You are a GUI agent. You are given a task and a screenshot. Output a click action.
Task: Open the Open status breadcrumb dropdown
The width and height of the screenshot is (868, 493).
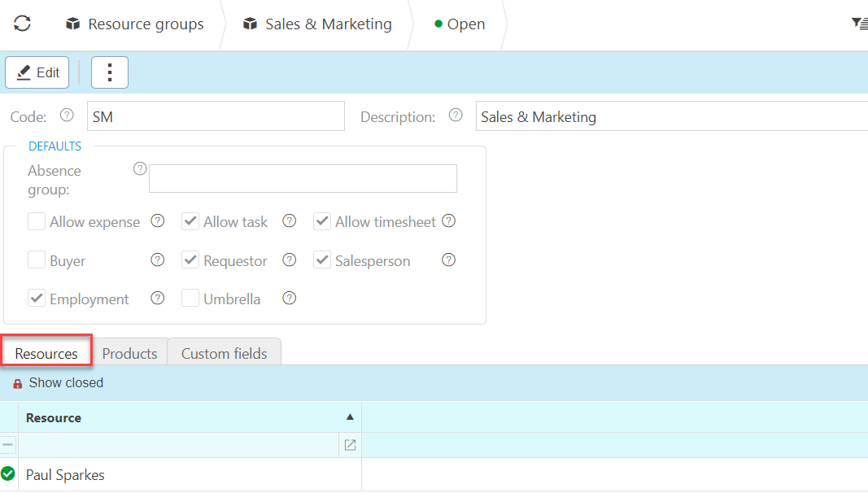(x=460, y=24)
